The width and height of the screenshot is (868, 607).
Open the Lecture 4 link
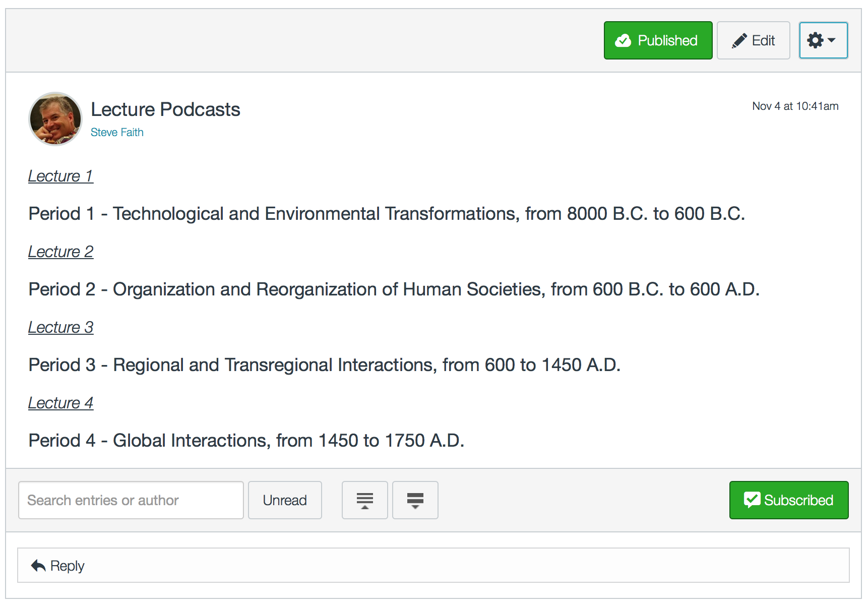[x=60, y=403]
